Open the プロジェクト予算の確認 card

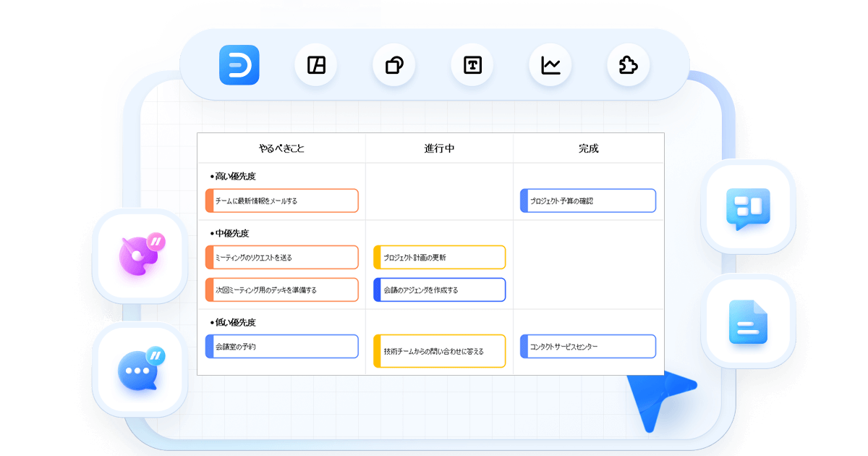tap(587, 200)
